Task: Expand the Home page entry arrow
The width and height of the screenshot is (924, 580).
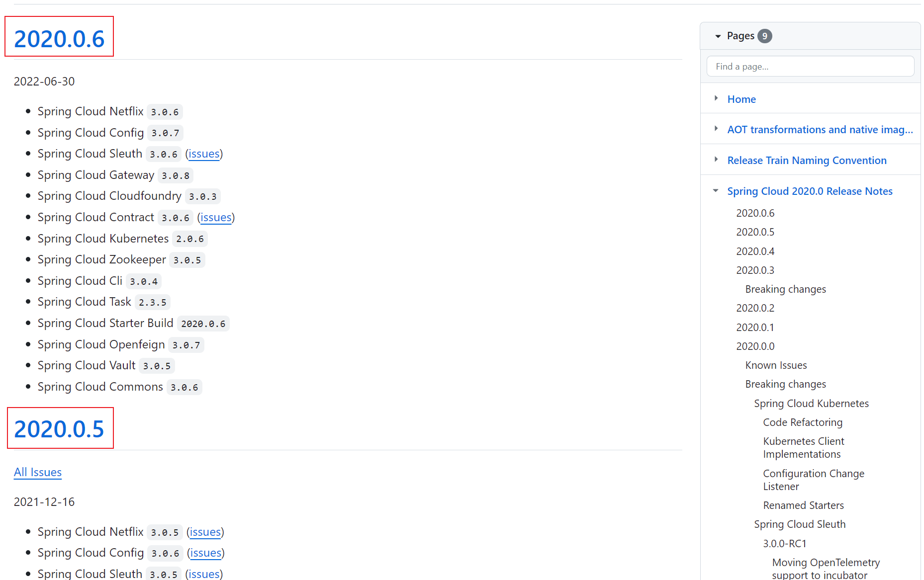Action: coord(716,98)
